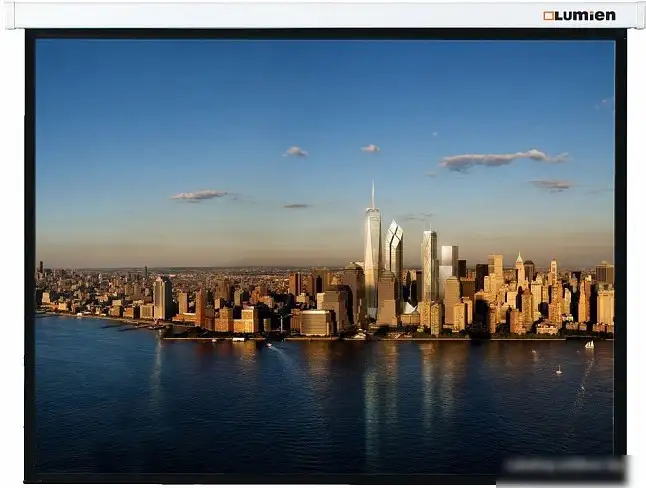Click the small cloud at left of sky

200,196
